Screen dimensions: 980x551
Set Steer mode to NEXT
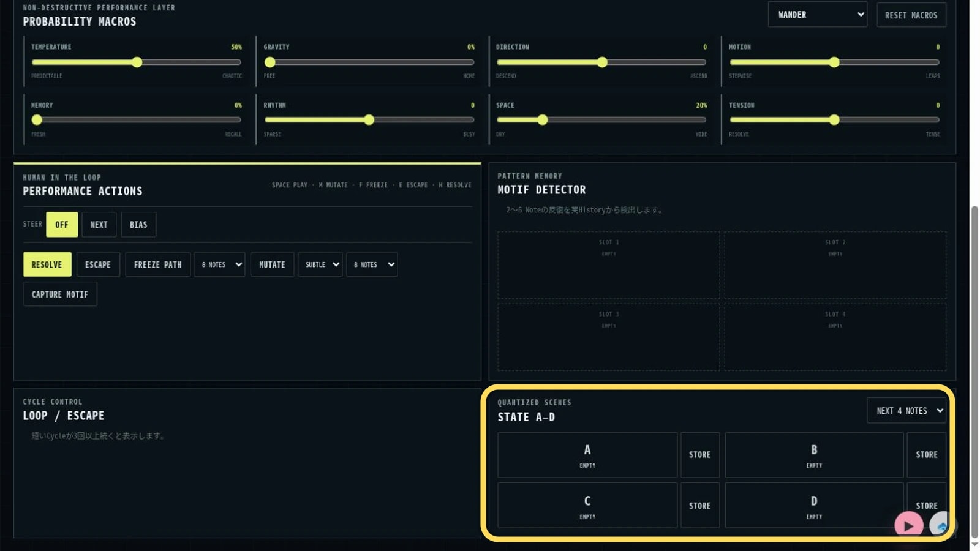coord(99,225)
